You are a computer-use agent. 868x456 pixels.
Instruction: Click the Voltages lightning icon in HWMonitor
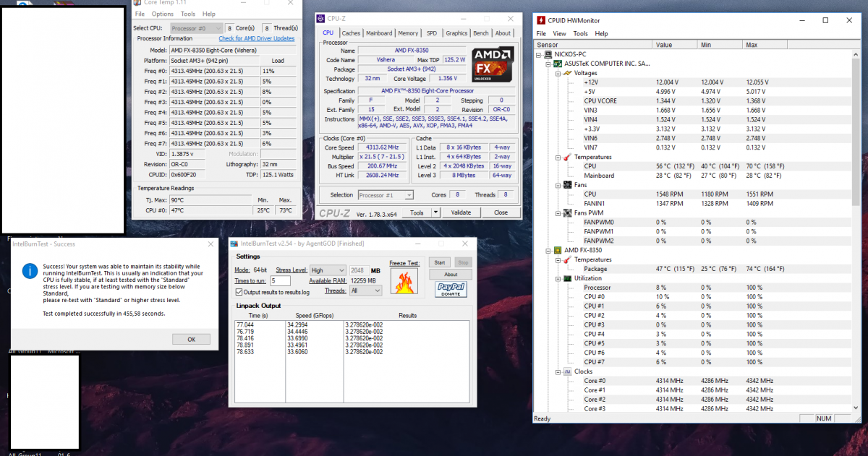[x=567, y=73]
